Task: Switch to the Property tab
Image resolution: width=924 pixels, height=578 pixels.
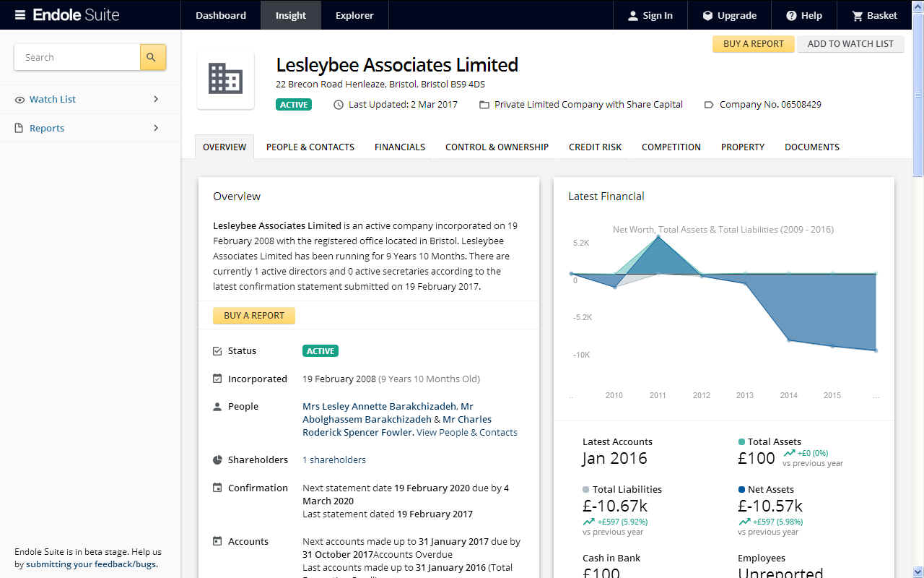Action: [x=743, y=147]
